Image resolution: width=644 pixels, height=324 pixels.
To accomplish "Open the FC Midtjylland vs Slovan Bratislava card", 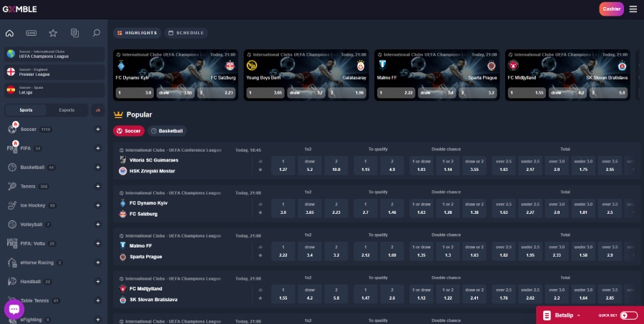I will pos(567,75).
